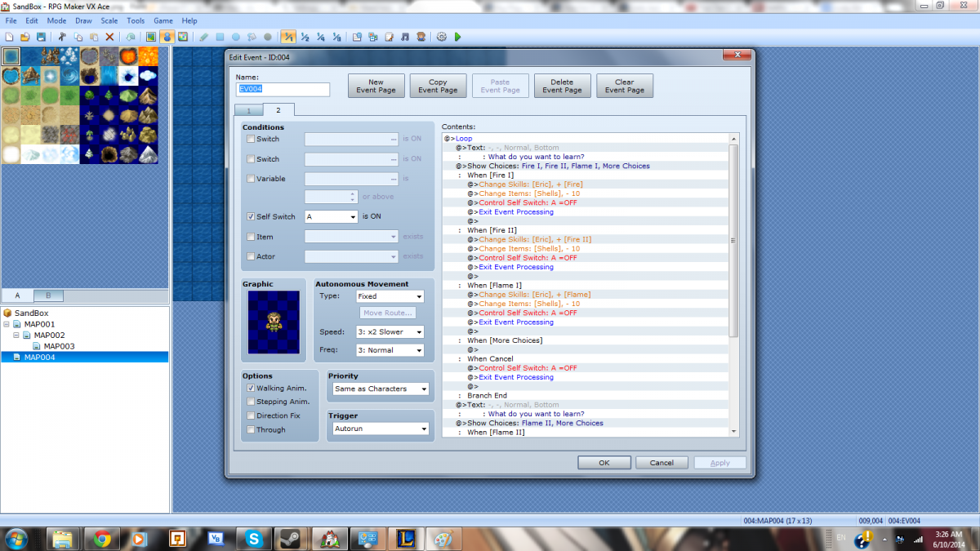Viewport: 980px width, 551px height.
Task: Click the event Name input field
Action: pyautogui.click(x=283, y=89)
